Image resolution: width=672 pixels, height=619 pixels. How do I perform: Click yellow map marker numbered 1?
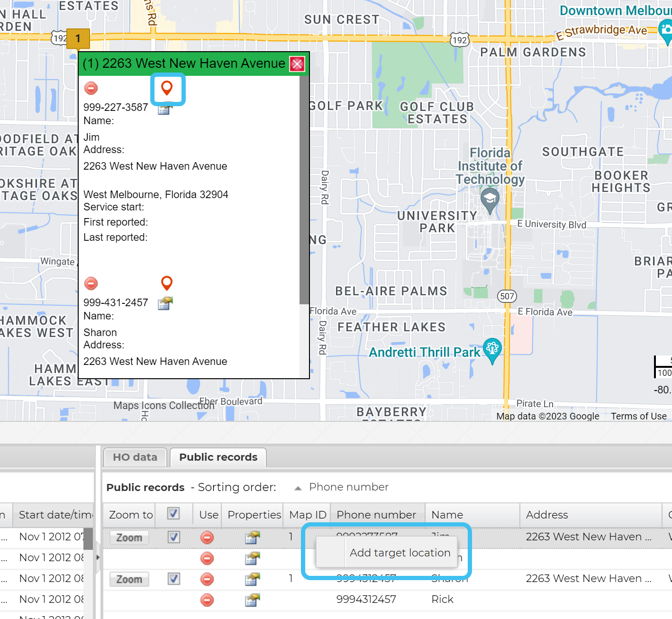(x=78, y=39)
